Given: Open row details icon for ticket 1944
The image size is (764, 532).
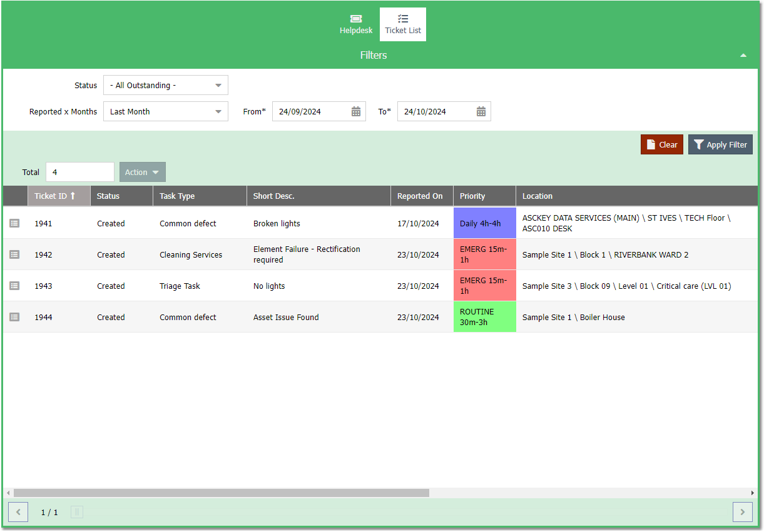Looking at the screenshot, I should pyautogui.click(x=14, y=317).
